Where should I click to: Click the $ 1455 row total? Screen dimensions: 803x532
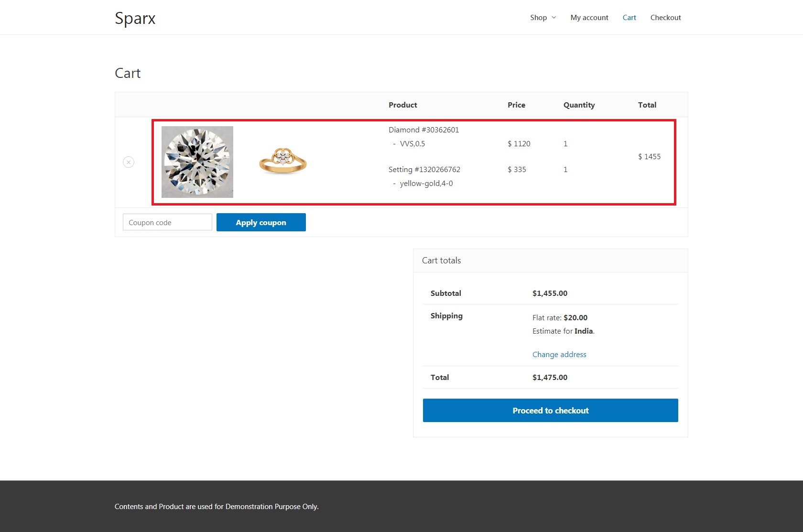click(649, 157)
